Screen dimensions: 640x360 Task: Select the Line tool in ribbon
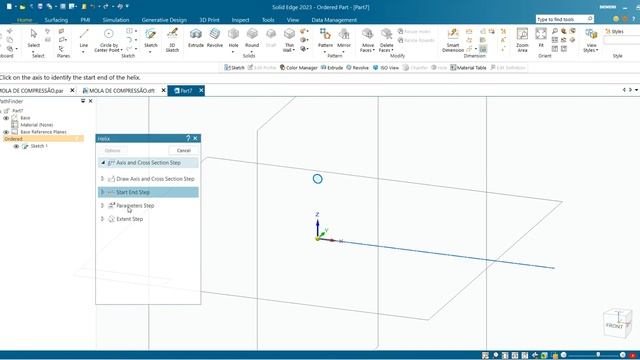(x=84, y=39)
